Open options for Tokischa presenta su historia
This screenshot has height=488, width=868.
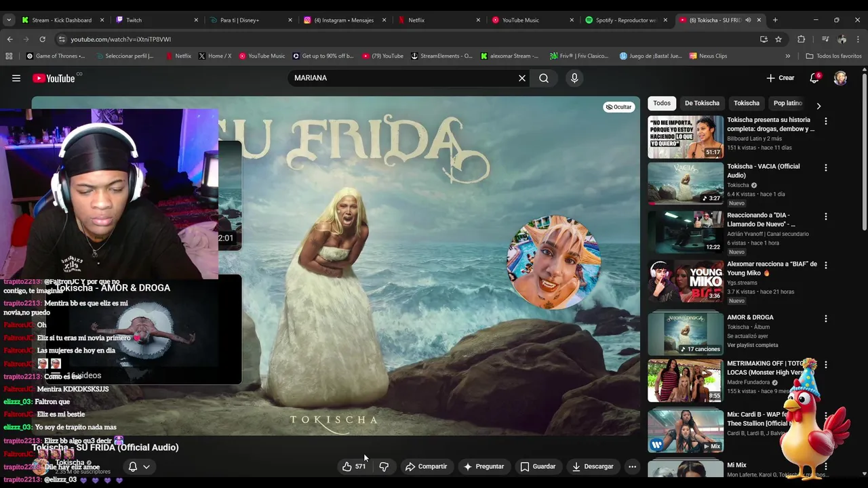pyautogui.click(x=826, y=121)
